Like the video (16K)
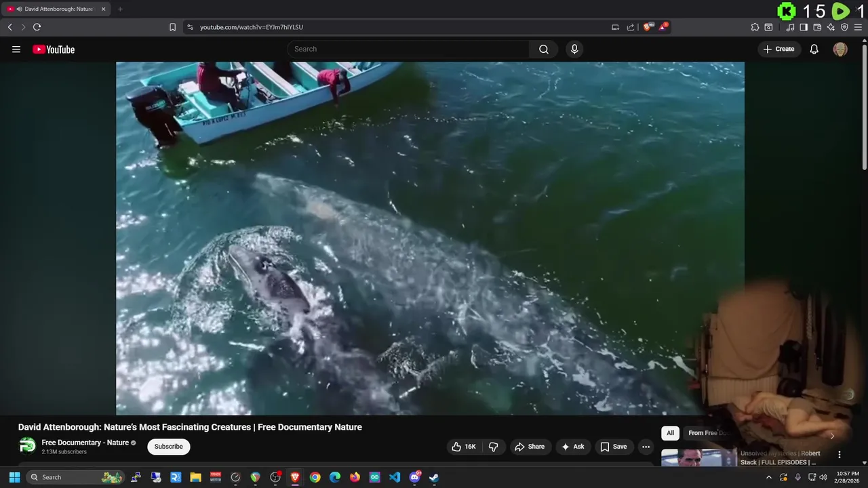 [x=464, y=447]
